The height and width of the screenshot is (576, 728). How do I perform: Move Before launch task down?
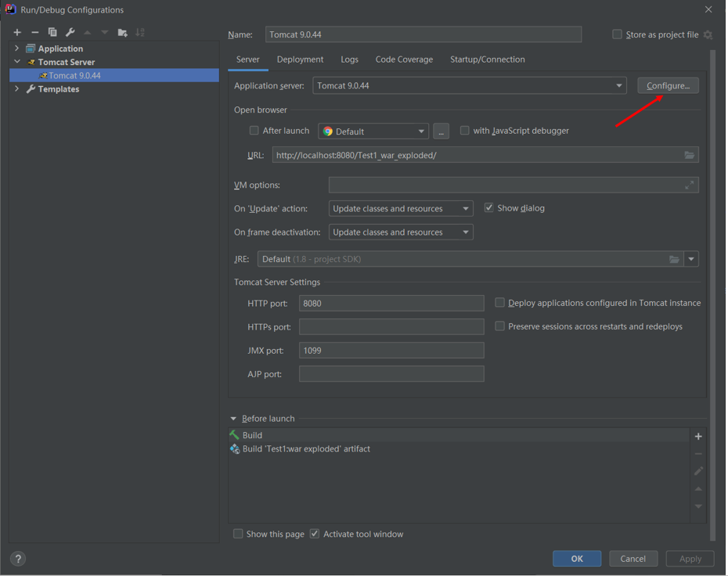click(x=698, y=506)
